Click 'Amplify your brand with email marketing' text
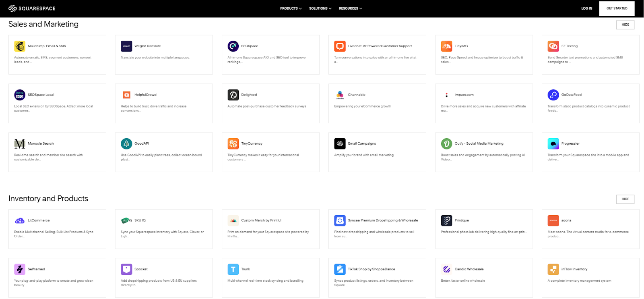644x299 pixels. (x=364, y=155)
